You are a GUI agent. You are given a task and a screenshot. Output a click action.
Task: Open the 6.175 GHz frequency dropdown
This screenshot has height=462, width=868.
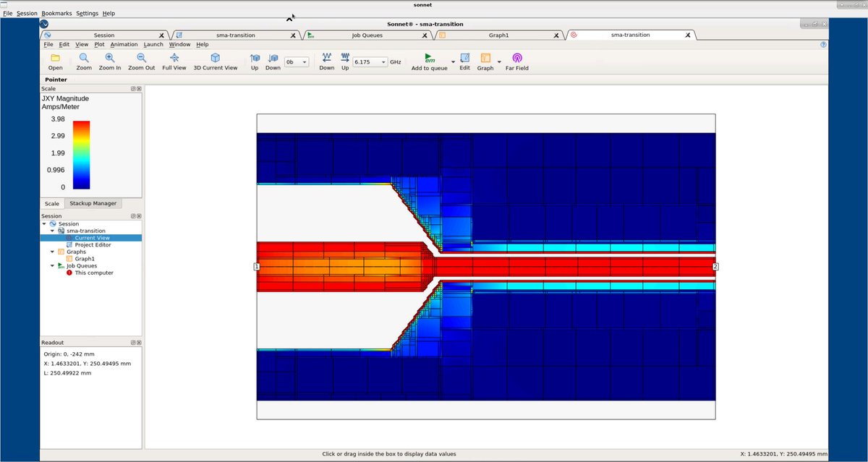pyautogui.click(x=369, y=62)
